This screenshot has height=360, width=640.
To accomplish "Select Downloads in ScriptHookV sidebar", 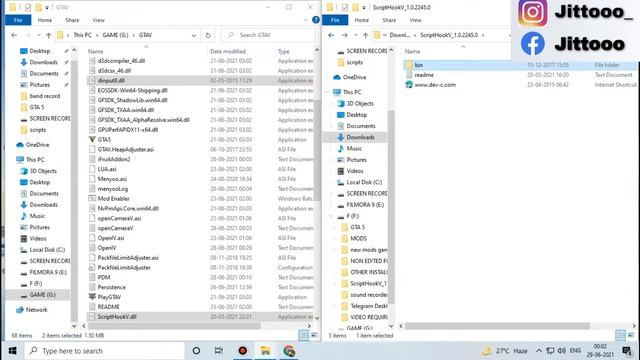I will pos(360,137).
